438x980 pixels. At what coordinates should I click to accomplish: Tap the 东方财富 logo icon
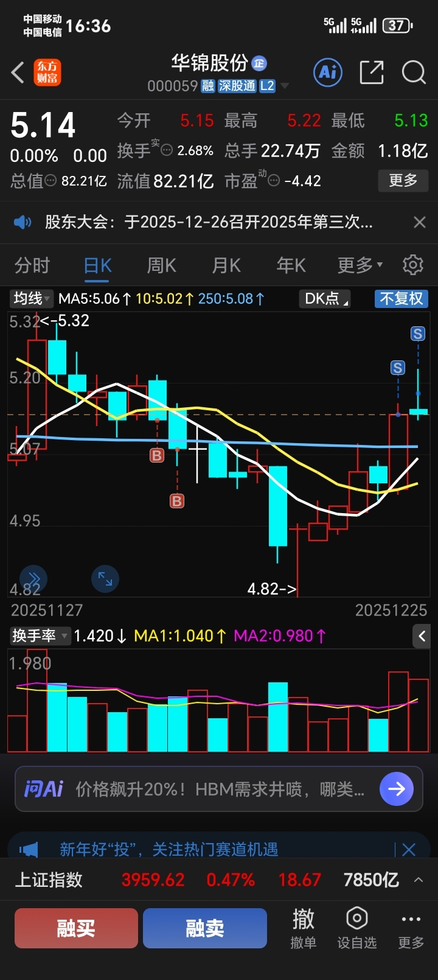[x=47, y=72]
